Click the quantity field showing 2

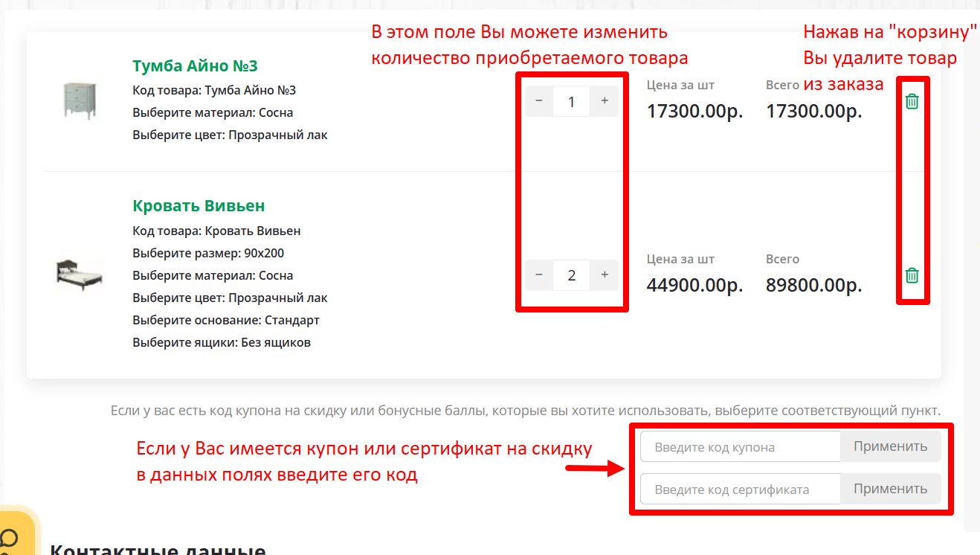point(572,275)
